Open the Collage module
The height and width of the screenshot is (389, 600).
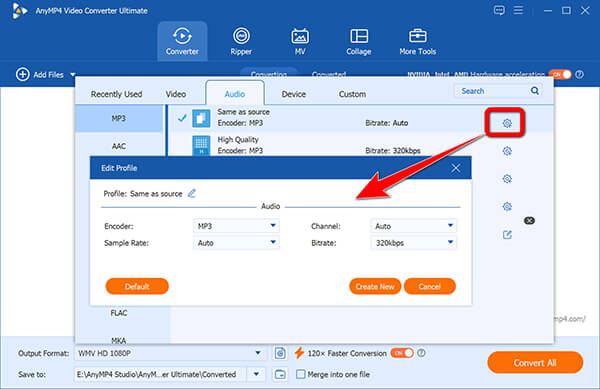click(359, 41)
